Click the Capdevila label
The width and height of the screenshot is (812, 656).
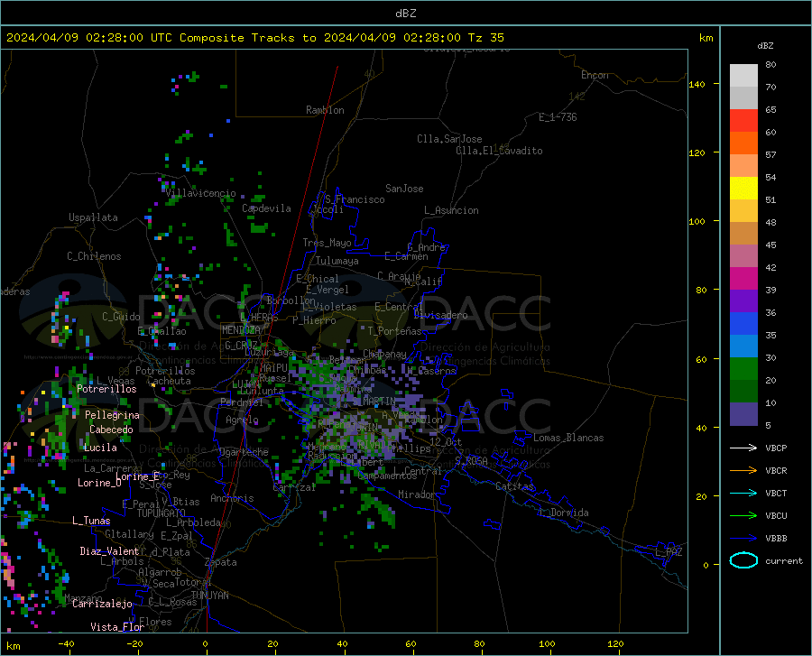click(266, 208)
